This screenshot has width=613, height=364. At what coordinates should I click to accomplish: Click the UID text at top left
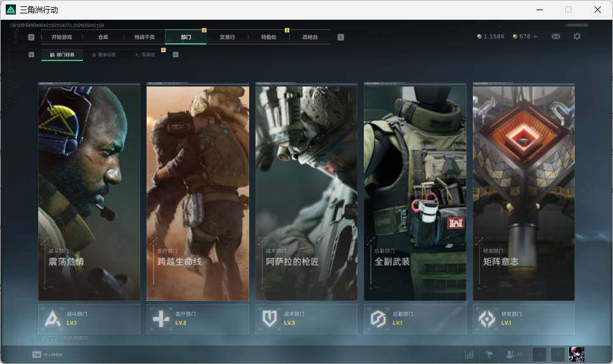(x=57, y=25)
